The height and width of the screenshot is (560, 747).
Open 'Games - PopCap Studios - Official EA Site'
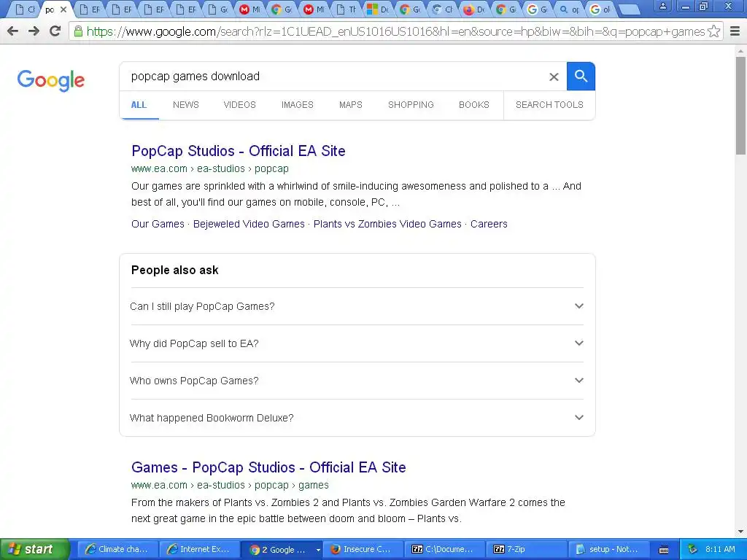pyautogui.click(x=268, y=467)
